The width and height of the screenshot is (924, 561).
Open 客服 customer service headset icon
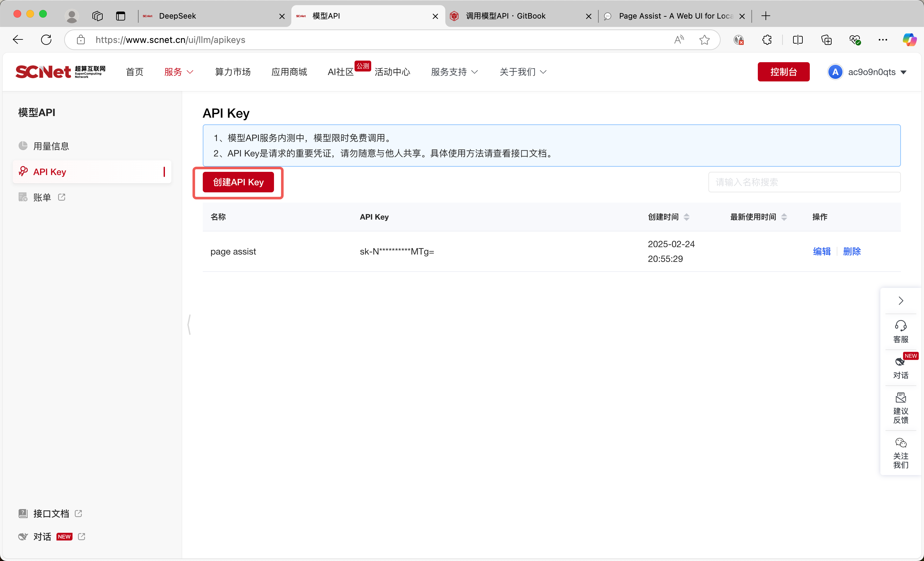901,331
